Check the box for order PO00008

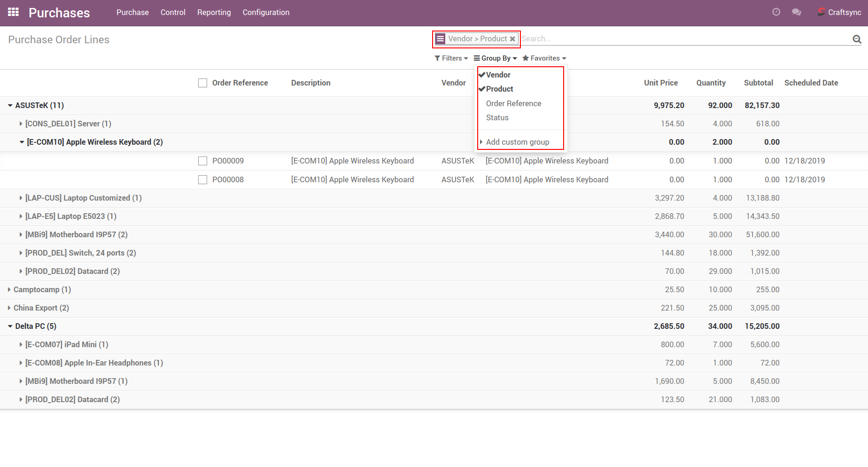202,180
